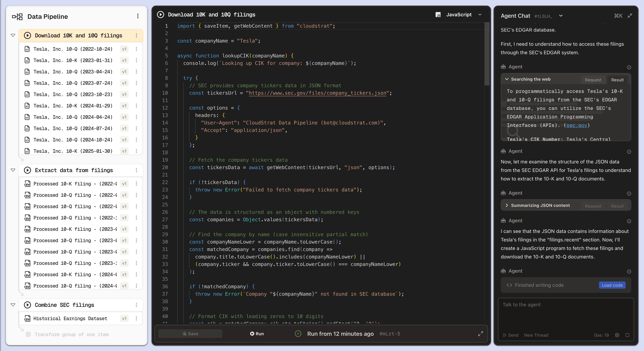644x351 pixels.
Task: Click the Data Pipeline diagram icon
Action: pos(18,16)
